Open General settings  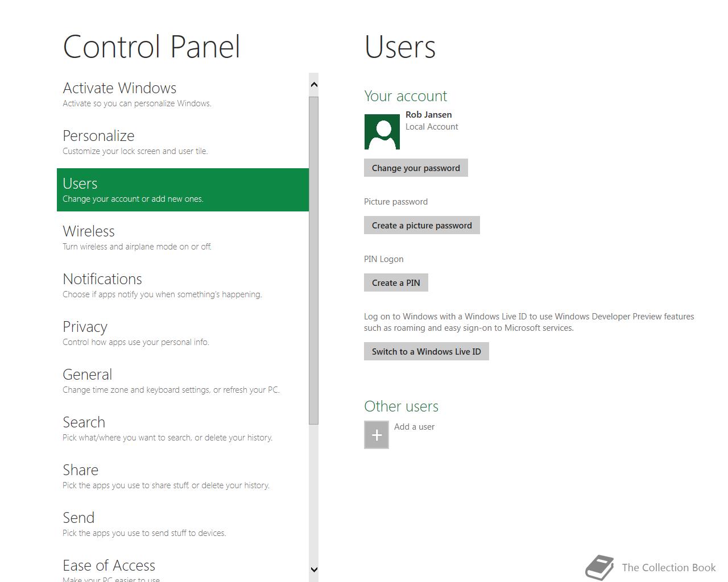pyautogui.click(x=183, y=381)
